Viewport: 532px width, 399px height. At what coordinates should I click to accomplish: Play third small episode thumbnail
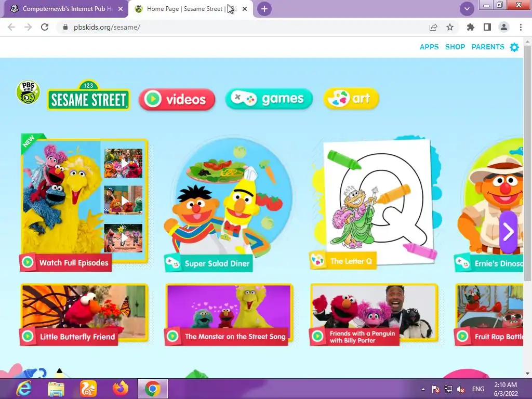[123, 237]
